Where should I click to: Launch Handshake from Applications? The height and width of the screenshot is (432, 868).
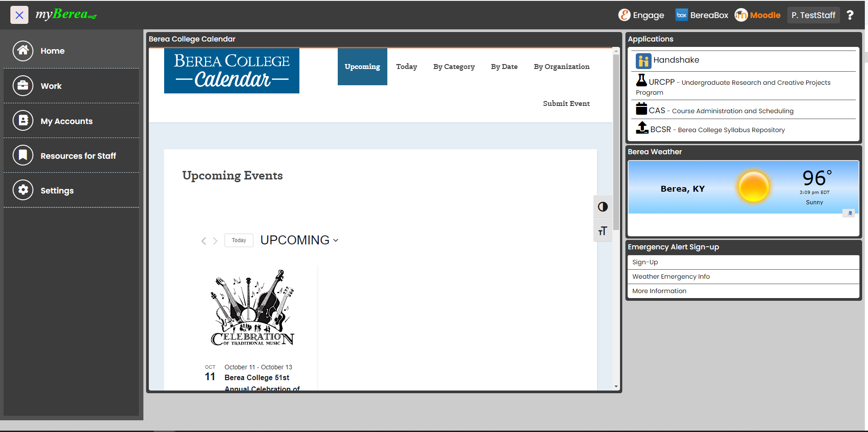pyautogui.click(x=676, y=60)
